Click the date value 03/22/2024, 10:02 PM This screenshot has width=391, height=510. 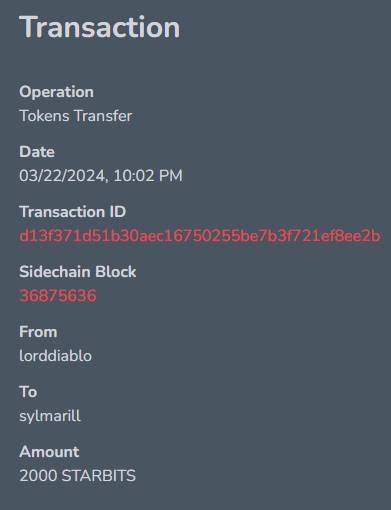tap(101, 176)
